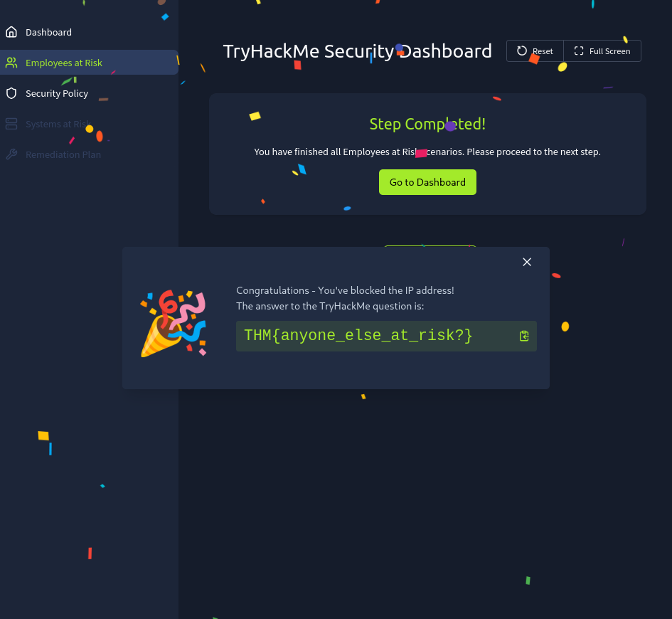Select Employees at Risk in sidebar
This screenshot has height=619, width=672.
(x=89, y=63)
